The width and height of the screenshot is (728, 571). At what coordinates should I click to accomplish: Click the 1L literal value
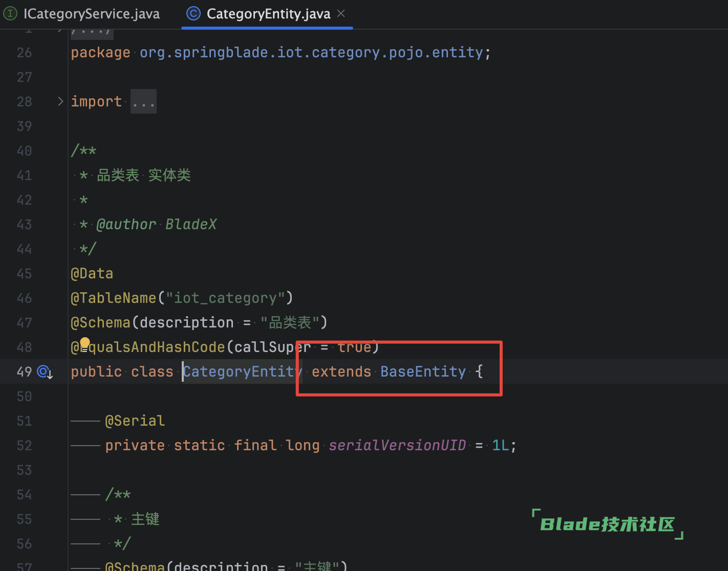click(501, 446)
